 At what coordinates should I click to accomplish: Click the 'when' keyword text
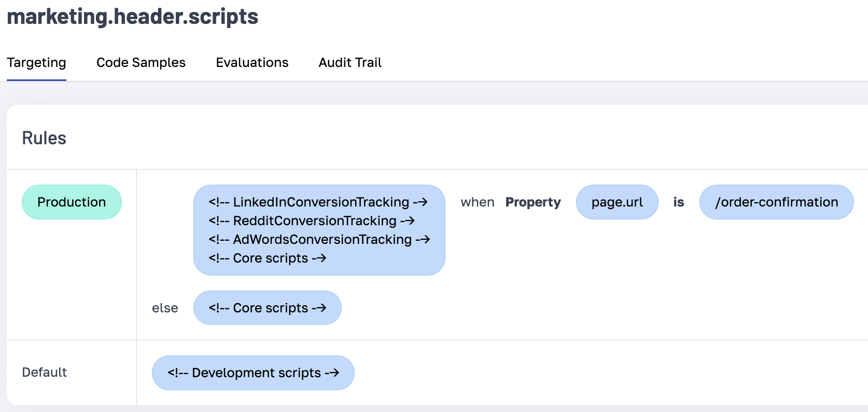point(478,202)
